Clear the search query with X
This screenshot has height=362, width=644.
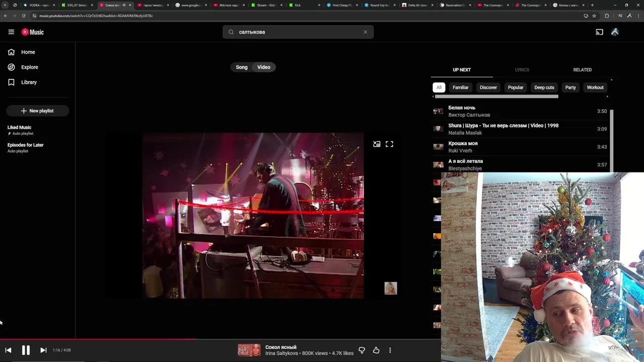365,32
